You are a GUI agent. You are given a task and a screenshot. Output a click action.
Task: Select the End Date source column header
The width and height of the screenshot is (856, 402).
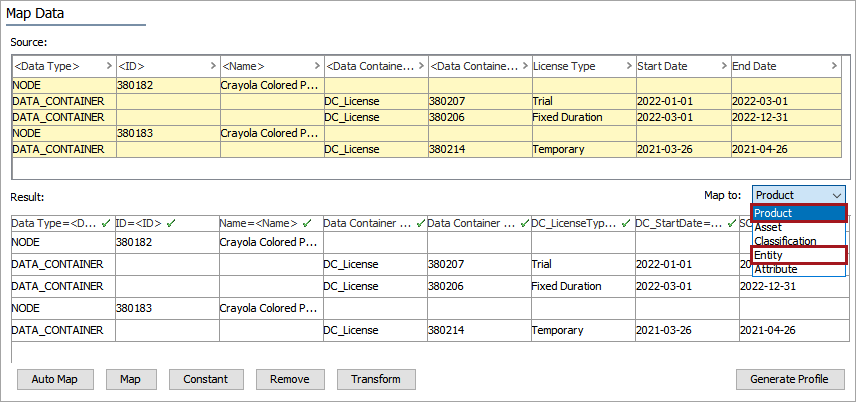(786, 66)
